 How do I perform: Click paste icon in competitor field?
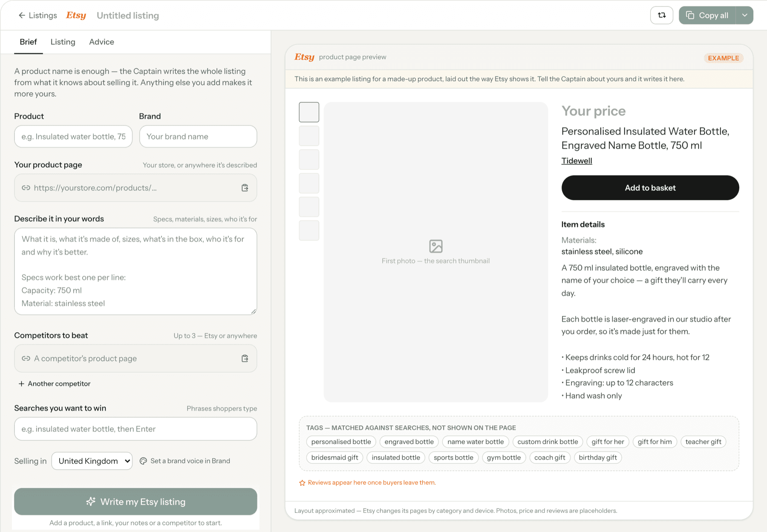245,358
